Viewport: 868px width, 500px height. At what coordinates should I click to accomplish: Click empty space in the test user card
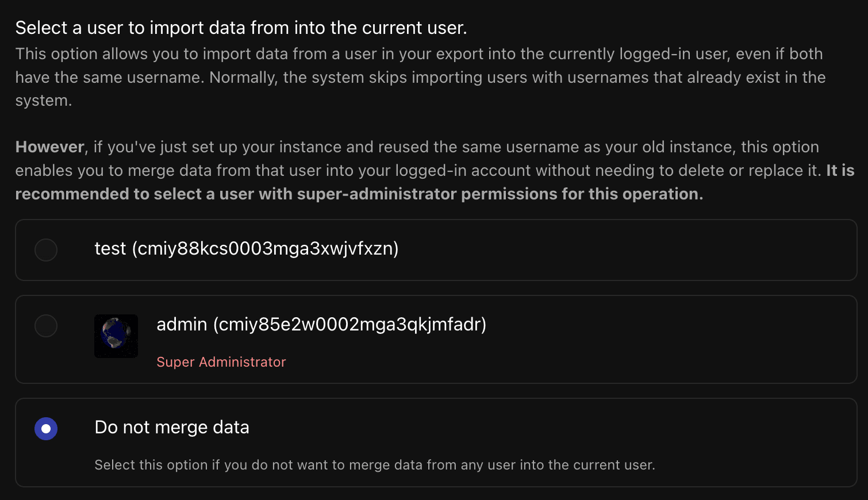pos(632,250)
